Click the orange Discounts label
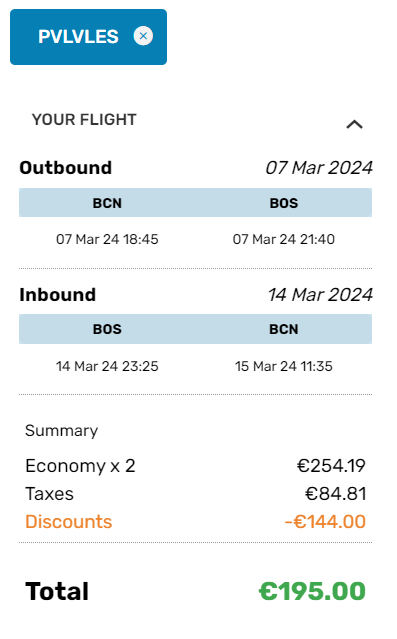Screen dimensions: 397x639 pyautogui.click(x=68, y=522)
